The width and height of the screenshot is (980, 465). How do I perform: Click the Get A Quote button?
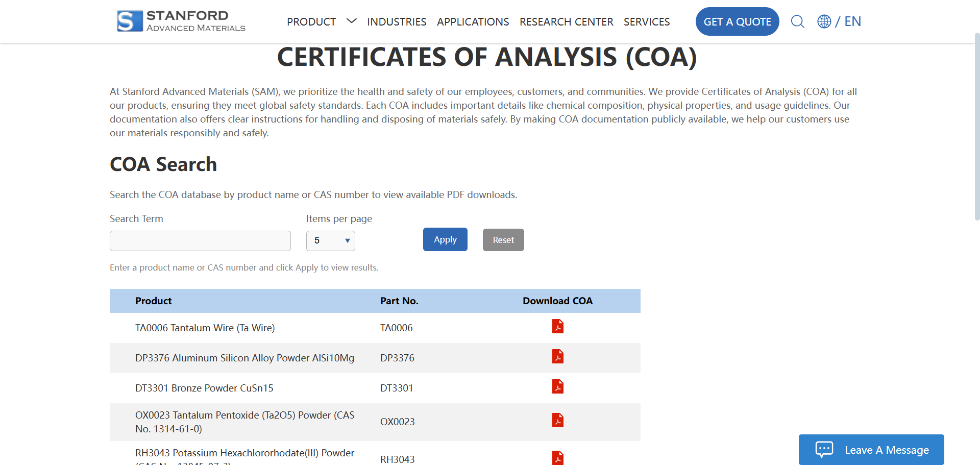[737, 21]
